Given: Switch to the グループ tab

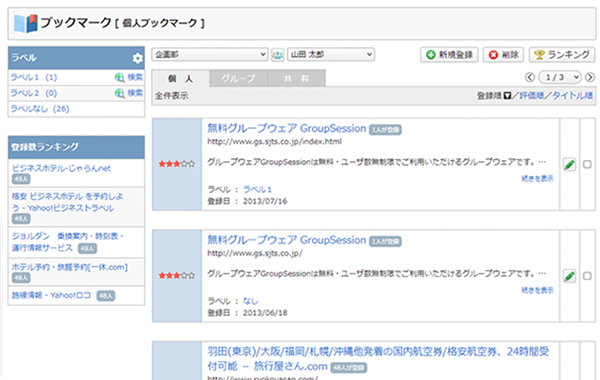Looking at the screenshot, I should point(238,78).
